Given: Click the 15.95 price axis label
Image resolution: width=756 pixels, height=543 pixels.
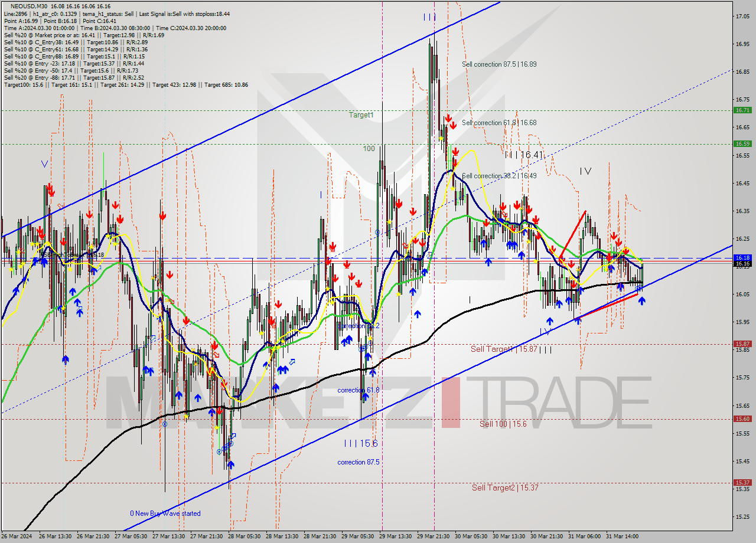Looking at the screenshot, I should (743, 322).
